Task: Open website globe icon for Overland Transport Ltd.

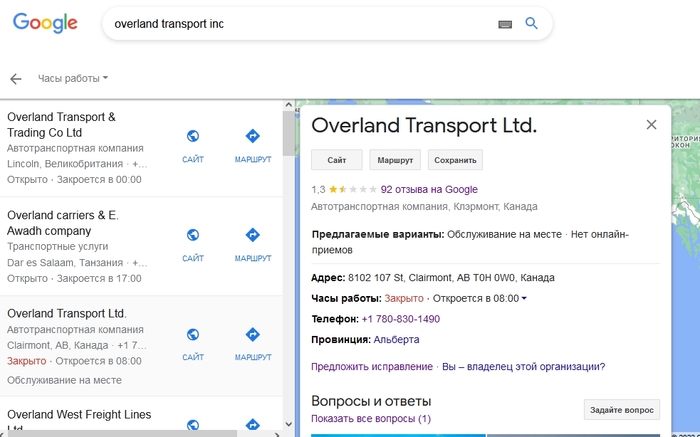Action: point(193,334)
